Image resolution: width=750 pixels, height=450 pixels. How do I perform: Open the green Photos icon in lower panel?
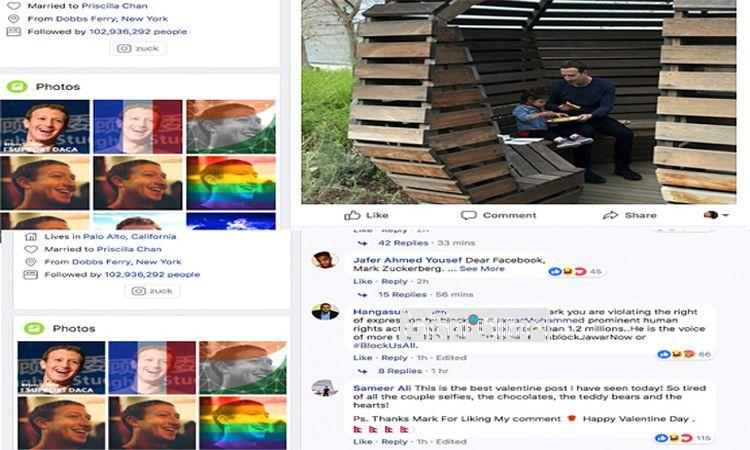coord(34,329)
